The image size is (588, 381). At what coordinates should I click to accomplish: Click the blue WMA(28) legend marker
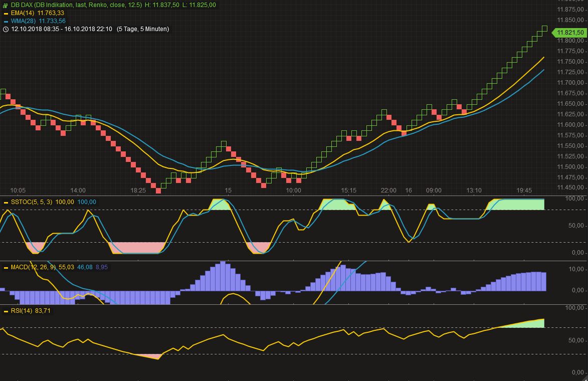coord(6,21)
